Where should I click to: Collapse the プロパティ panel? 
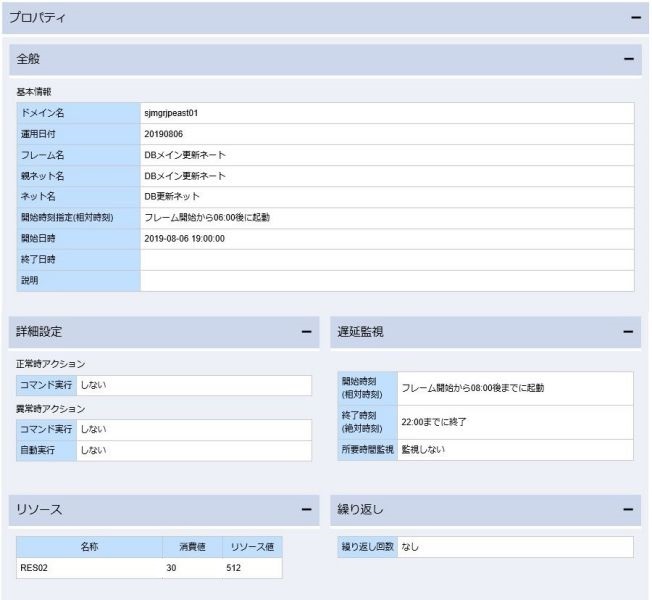[636, 17]
